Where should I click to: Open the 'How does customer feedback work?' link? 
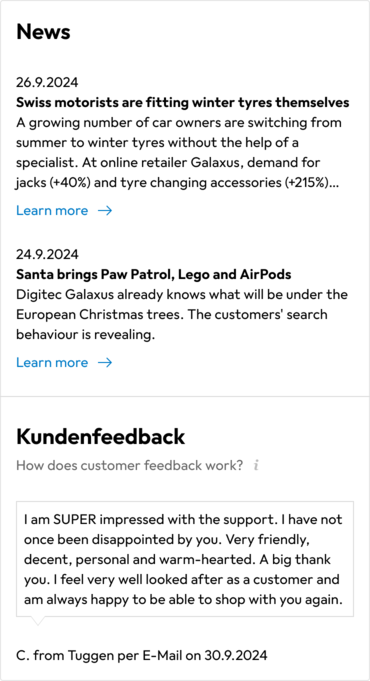130,466
